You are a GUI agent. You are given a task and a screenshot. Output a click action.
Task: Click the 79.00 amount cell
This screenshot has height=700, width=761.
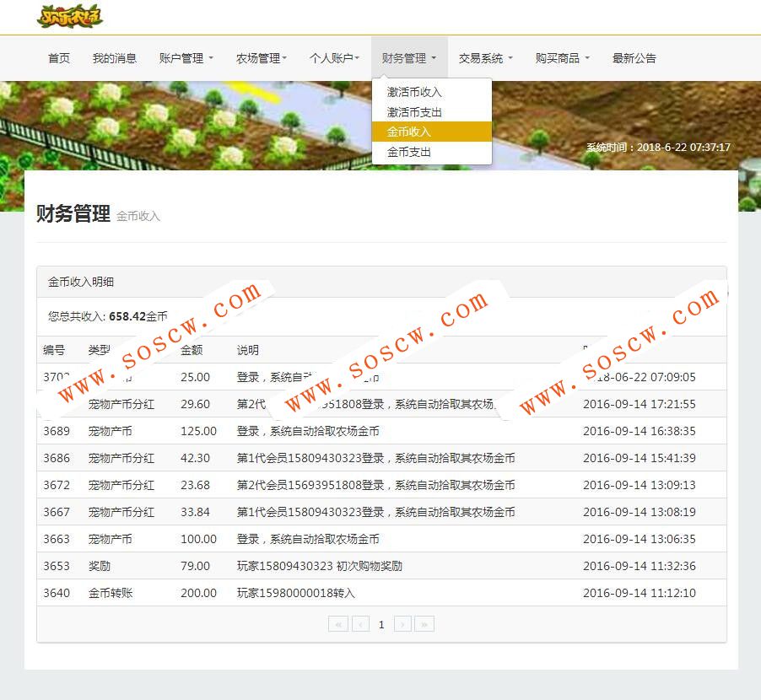coord(195,566)
